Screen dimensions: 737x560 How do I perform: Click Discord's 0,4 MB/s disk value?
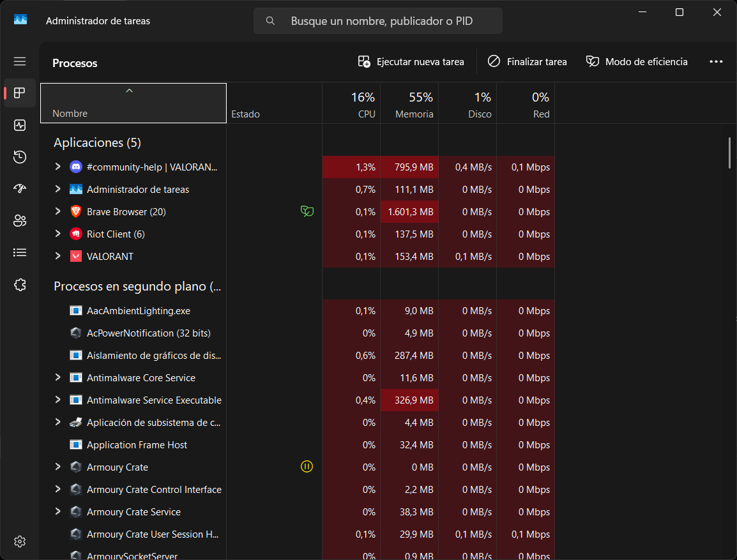click(473, 167)
